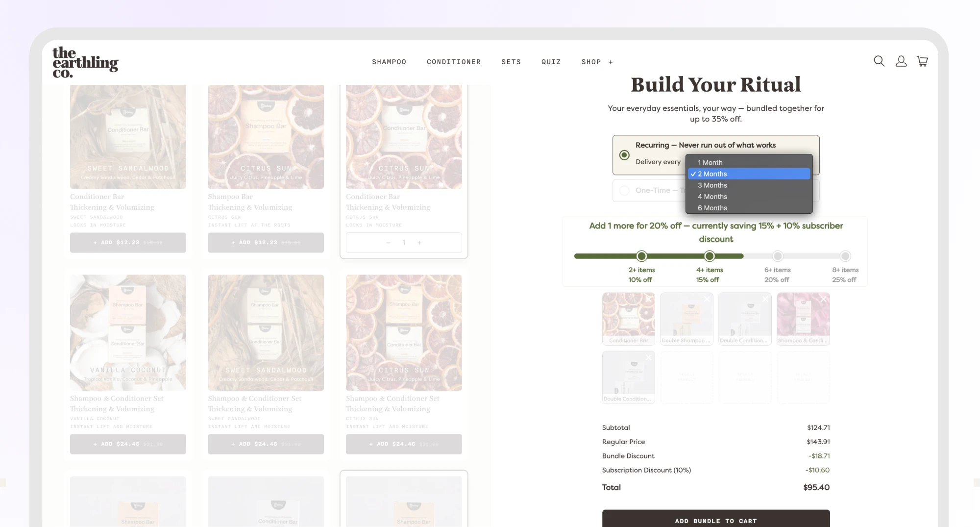
Task: Open the shopping cart icon
Action: point(922,61)
